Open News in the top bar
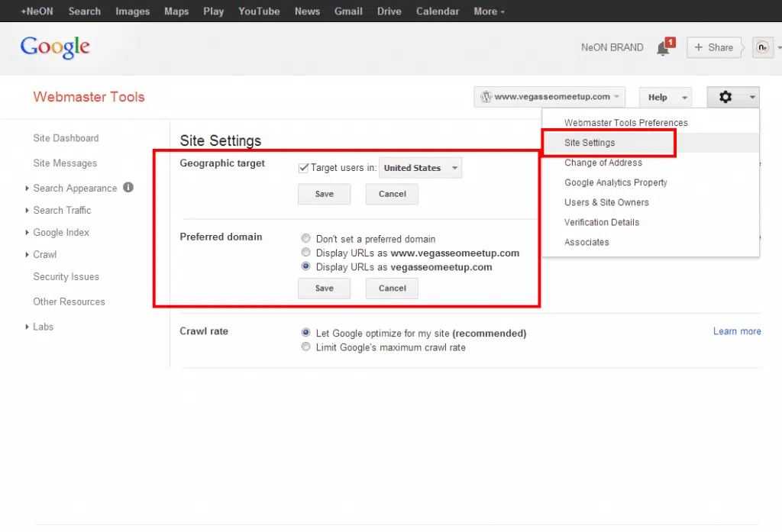 (307, 11)
